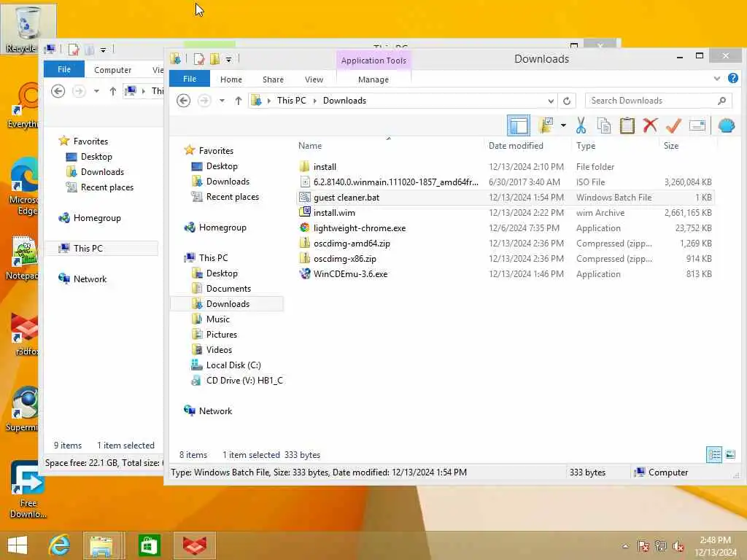Open address bar history dropdown
747x560 pixels.
click(551, 101)
